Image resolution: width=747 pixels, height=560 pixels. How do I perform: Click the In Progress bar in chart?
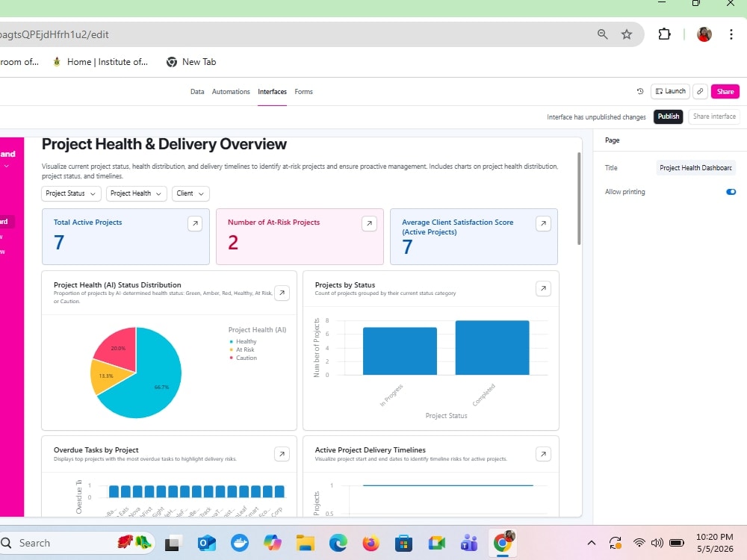click(x=400, y=351)
